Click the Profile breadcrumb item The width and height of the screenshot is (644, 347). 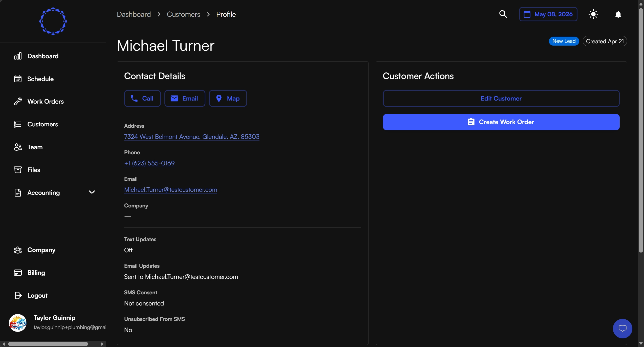tap(226, 14)
